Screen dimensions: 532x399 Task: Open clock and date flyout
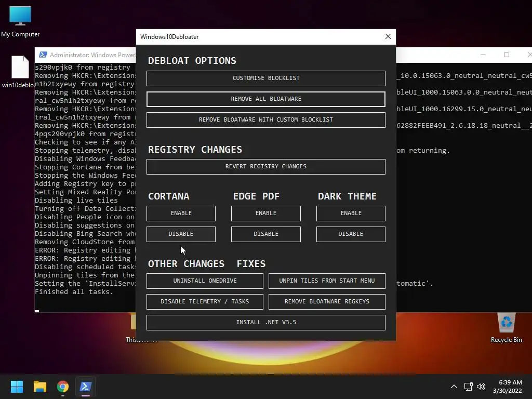tap(508, 387)
